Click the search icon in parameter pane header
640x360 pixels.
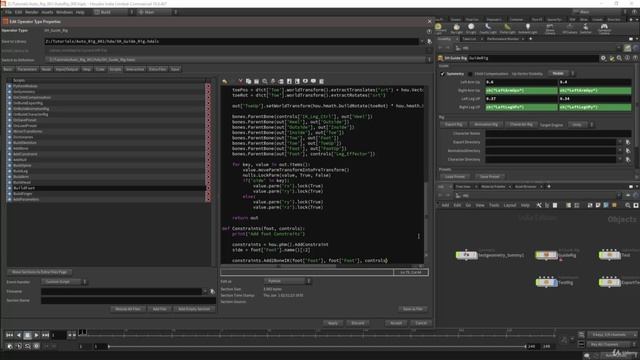(x=620, y=58)
